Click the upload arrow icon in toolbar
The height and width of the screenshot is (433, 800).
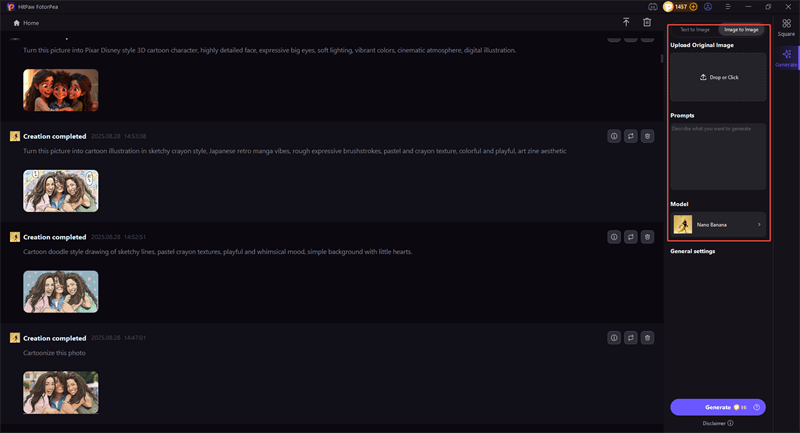(626, 22)
